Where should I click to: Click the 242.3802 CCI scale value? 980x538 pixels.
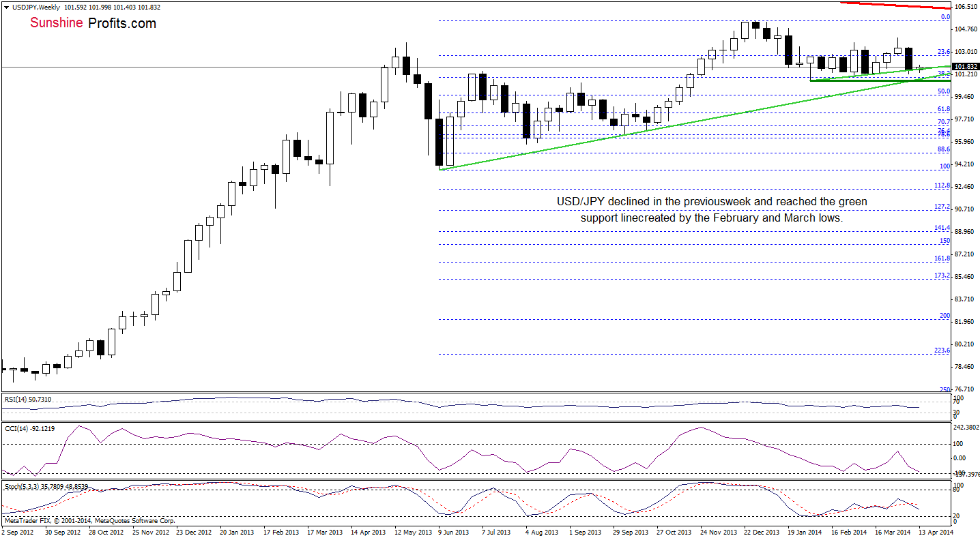click(967, 428)
